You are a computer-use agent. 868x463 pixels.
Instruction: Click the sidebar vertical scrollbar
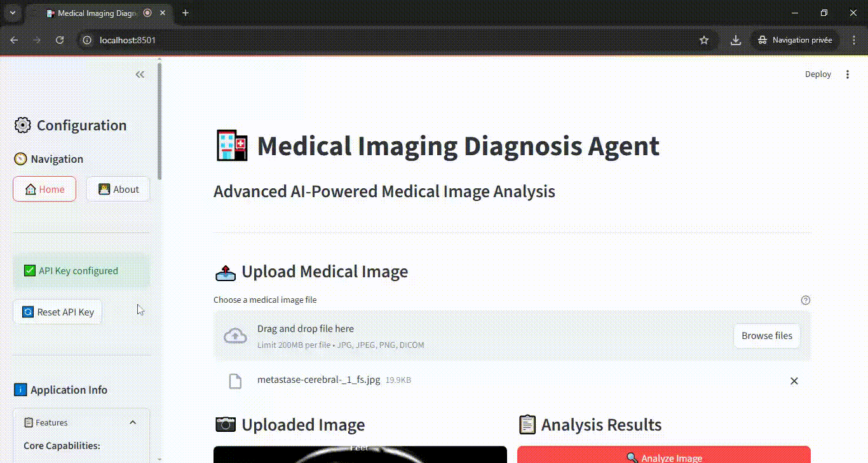click(x=159, y=121)
